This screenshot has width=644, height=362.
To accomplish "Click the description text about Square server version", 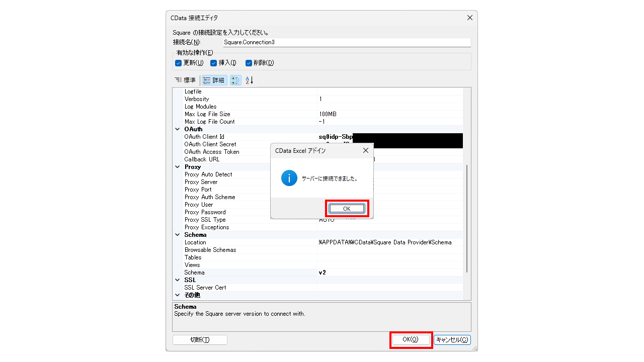I will [239, 314].
